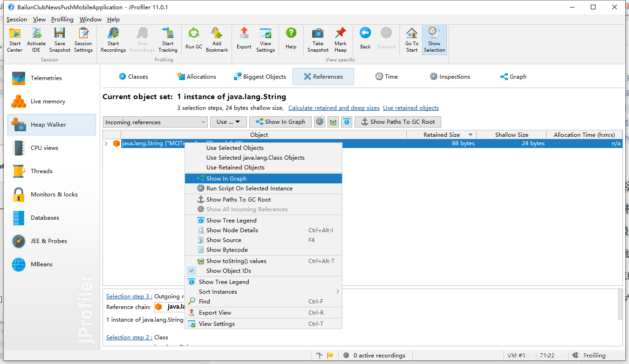Click the Save Snapshot toolbar icon
Screen dimensions: 629x364
[60, 40]
